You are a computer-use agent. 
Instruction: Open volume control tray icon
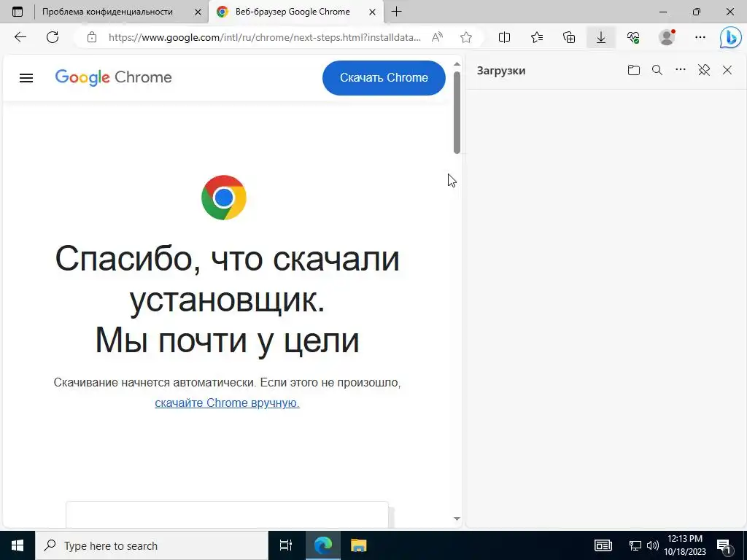(653, 545)
